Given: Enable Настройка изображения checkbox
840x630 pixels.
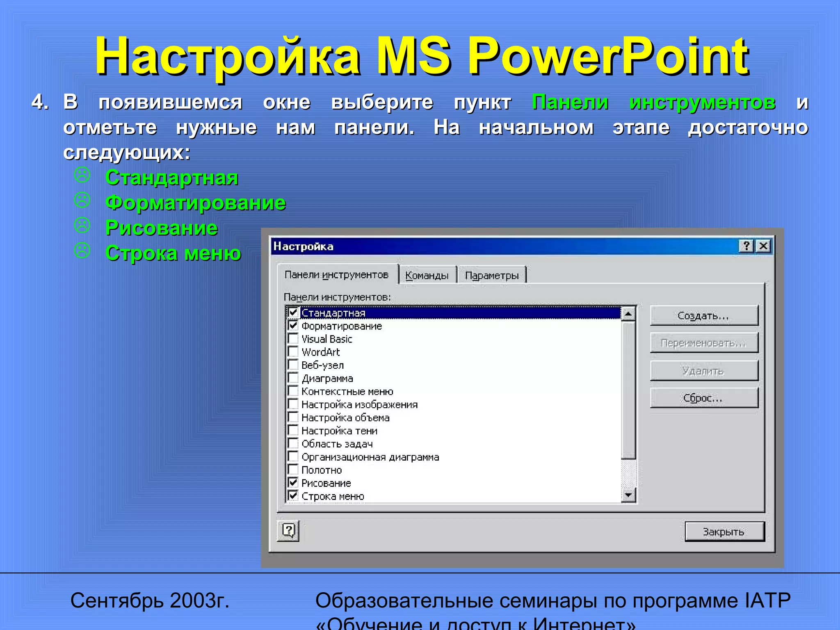Looking at the screenshot, I should tap(293, 404).
